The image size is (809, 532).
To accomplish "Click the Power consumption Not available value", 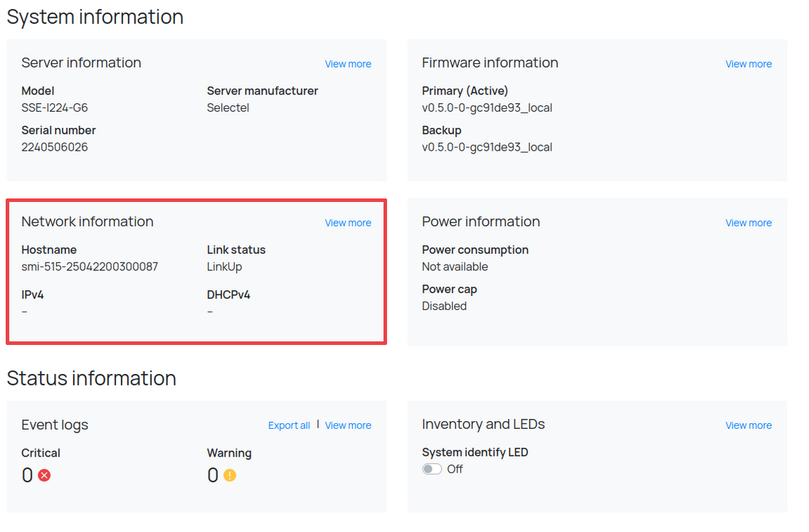I will [x=455, y=267].
